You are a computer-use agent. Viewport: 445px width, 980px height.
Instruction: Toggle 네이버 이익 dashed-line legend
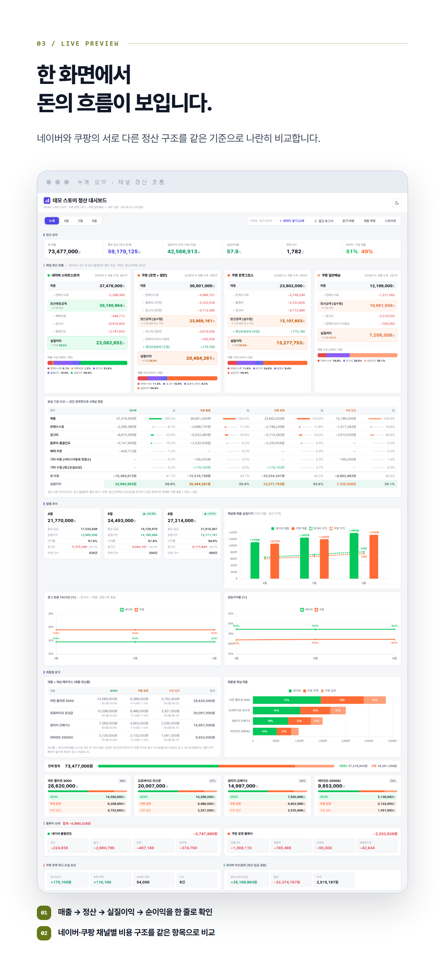(x=318, y=528)
